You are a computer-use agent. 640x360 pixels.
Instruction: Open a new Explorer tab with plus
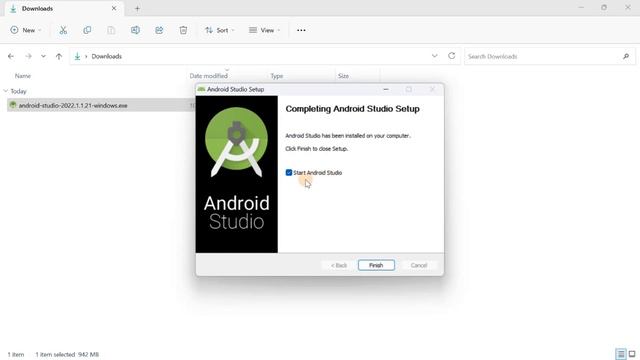pyautogui.click(x=137, y=8)
